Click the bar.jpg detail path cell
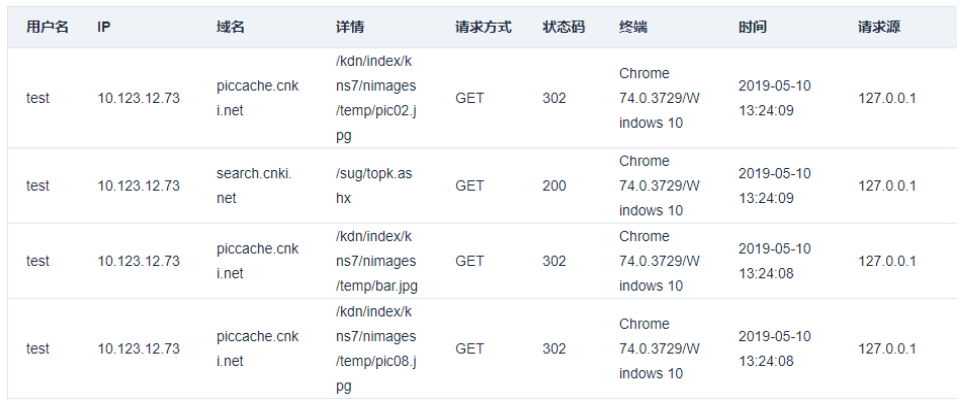The image size is (967, 406). 376,261
